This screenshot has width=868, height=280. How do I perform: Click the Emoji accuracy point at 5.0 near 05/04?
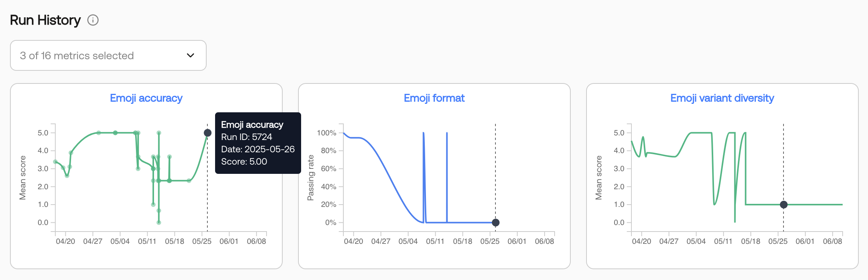point(115,133)
